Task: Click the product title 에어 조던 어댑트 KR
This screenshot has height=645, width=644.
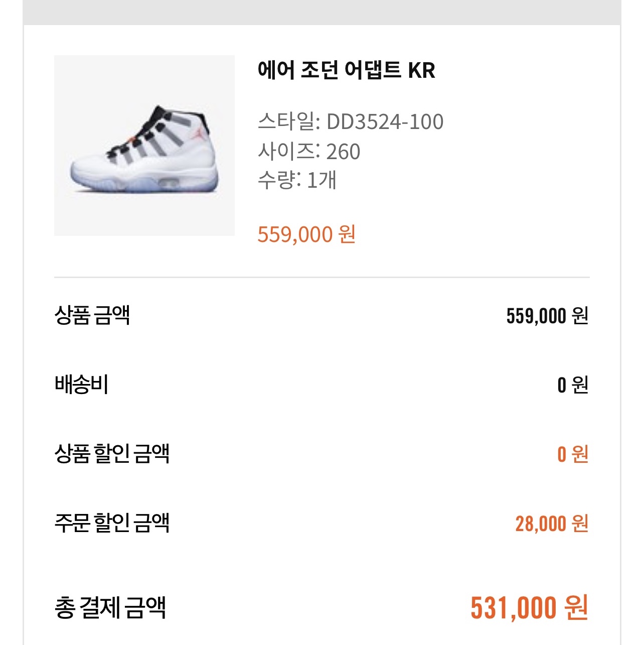Action: 346,70
